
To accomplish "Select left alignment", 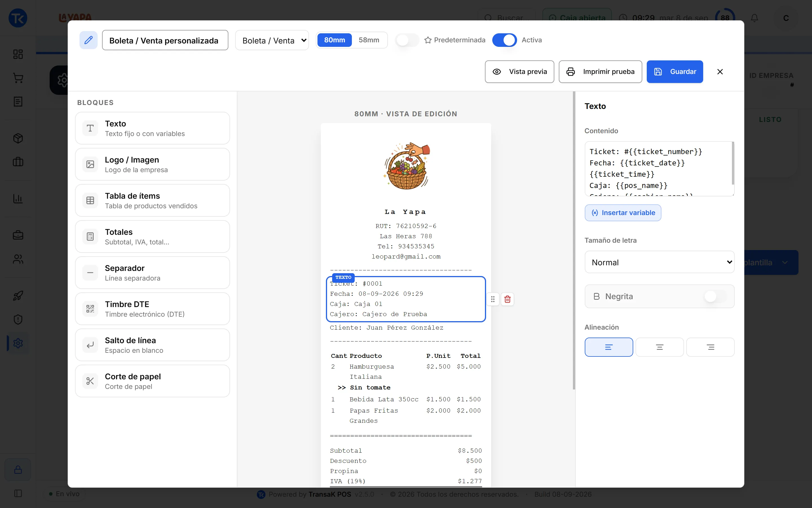I will click(x=609, y=347).
